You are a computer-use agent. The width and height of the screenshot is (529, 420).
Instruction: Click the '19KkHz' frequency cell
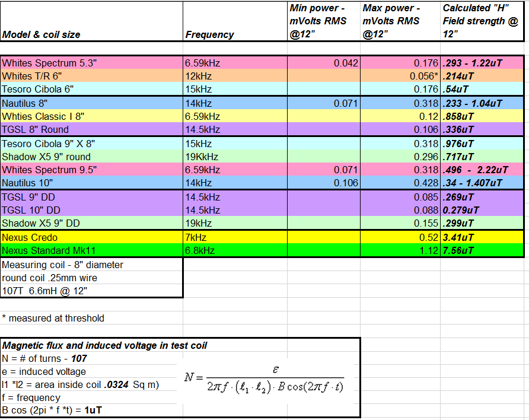(235, 157)
